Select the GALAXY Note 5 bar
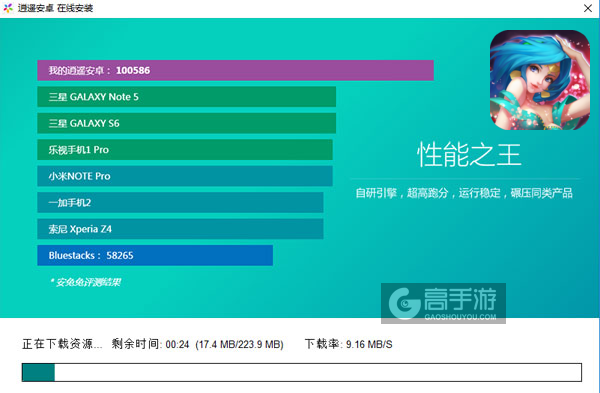Viewport: 600px width, 393px height. point(187,97)
